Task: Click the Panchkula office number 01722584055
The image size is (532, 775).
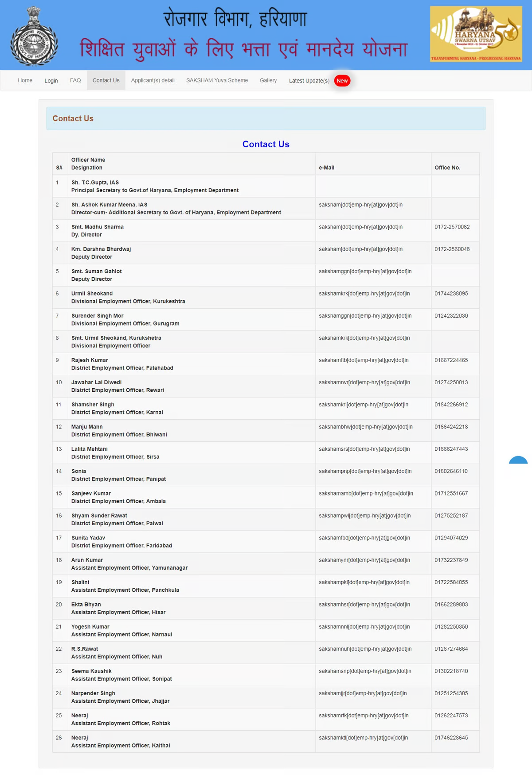Action: click(451, 582)
